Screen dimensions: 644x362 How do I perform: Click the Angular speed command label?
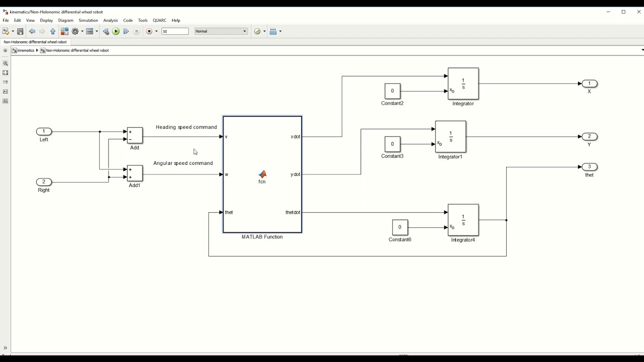[183, 163]
